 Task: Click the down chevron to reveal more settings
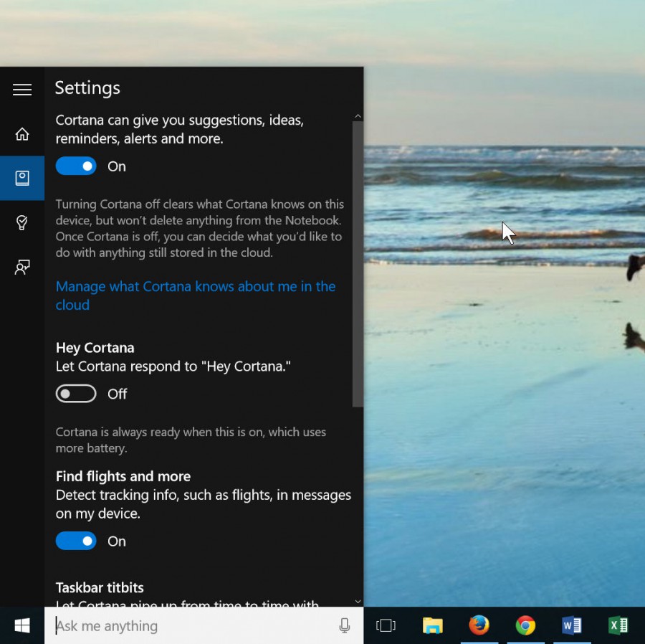point(357,601)
